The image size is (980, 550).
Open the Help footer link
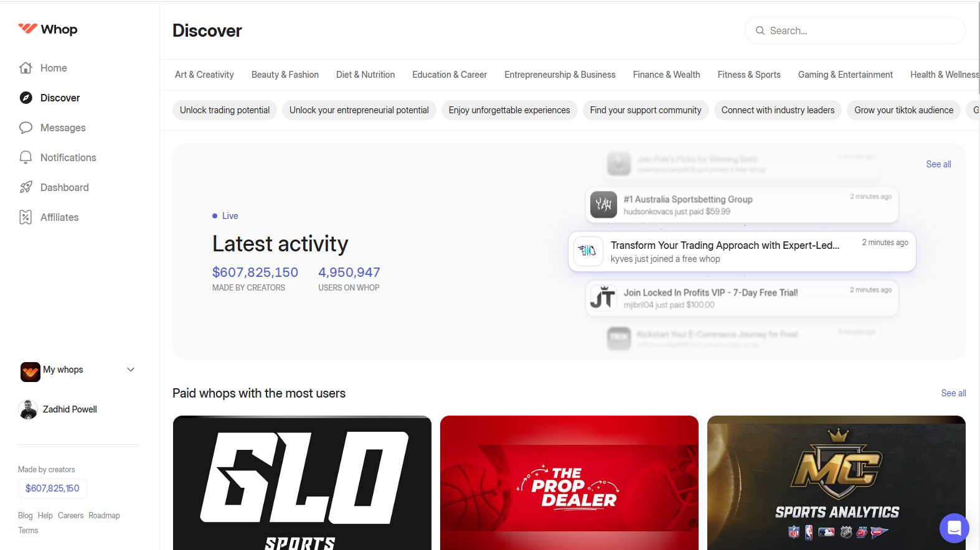(x=45, y=515)
